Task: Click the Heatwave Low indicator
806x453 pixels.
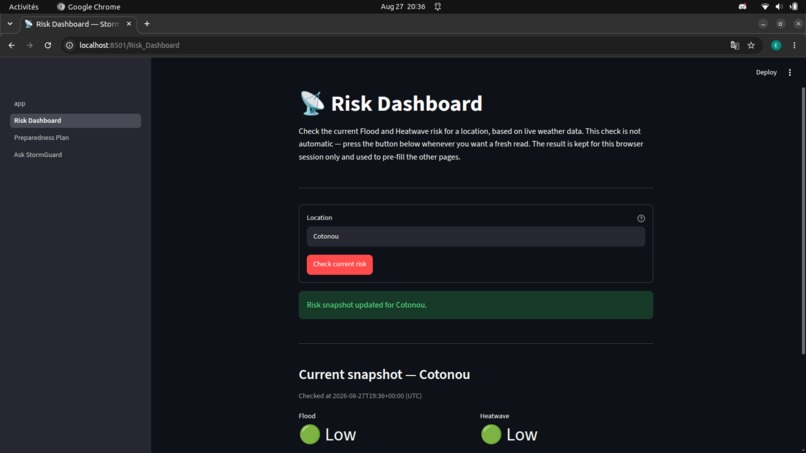Action: (x=509, y=434)
